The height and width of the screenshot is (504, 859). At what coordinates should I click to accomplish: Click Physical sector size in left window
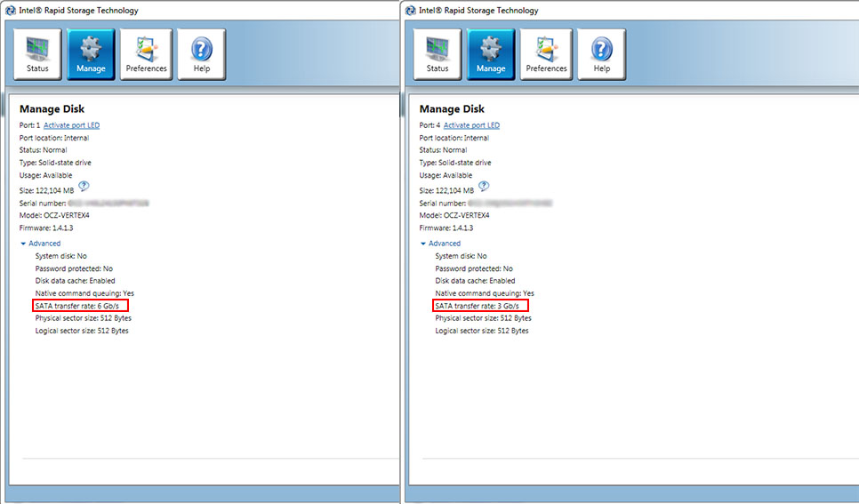coord(84,317)
